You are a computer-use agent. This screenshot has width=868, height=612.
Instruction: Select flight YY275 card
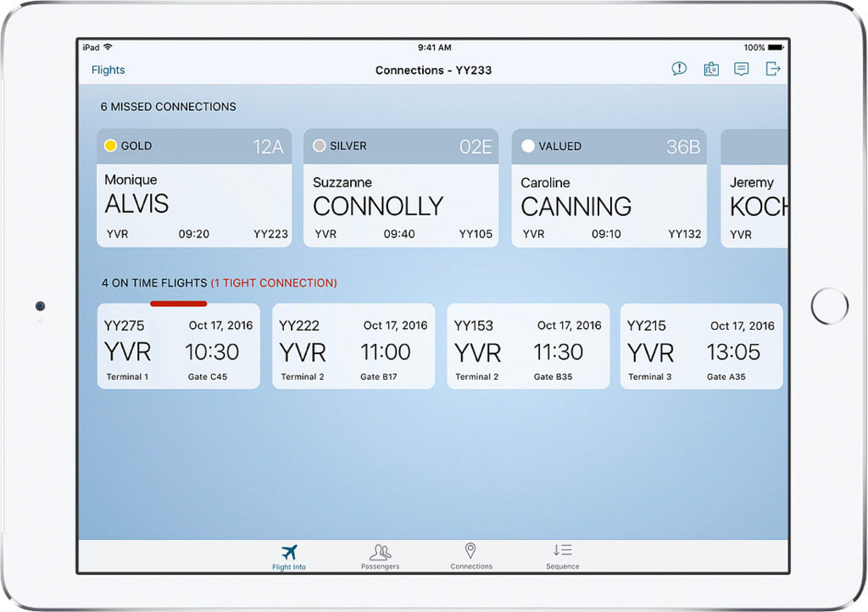[178, 346]
